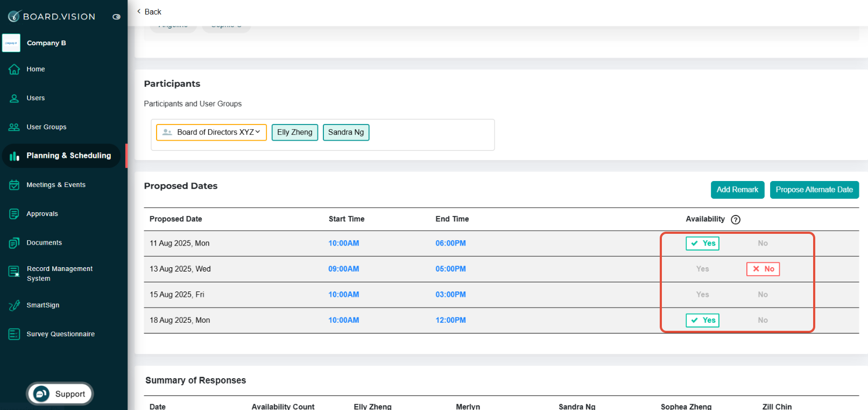Click the Planning & Scheduling bar chart icon

pos(15,156)
